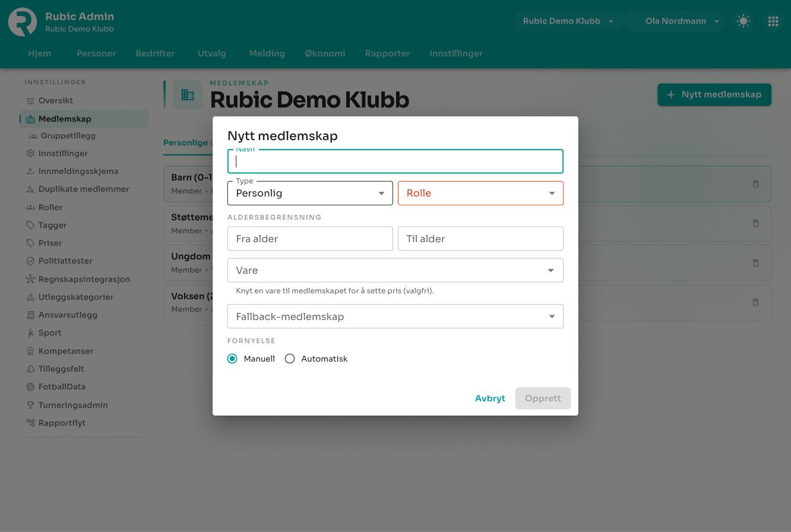Image resolution: width=791 pixels, height=532 pixels.
Task: Click the Rapportflyt sidebar icon
Action: coord(30,423)
